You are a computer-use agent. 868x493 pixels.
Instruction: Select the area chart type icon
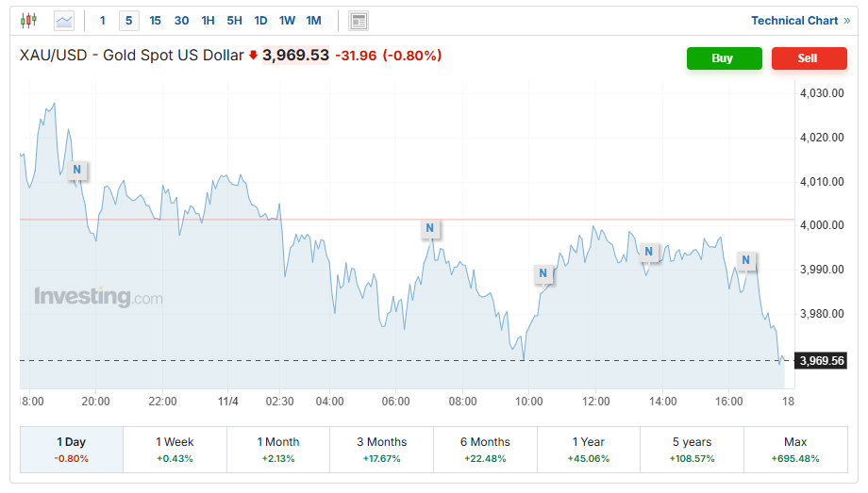[64, 20]
